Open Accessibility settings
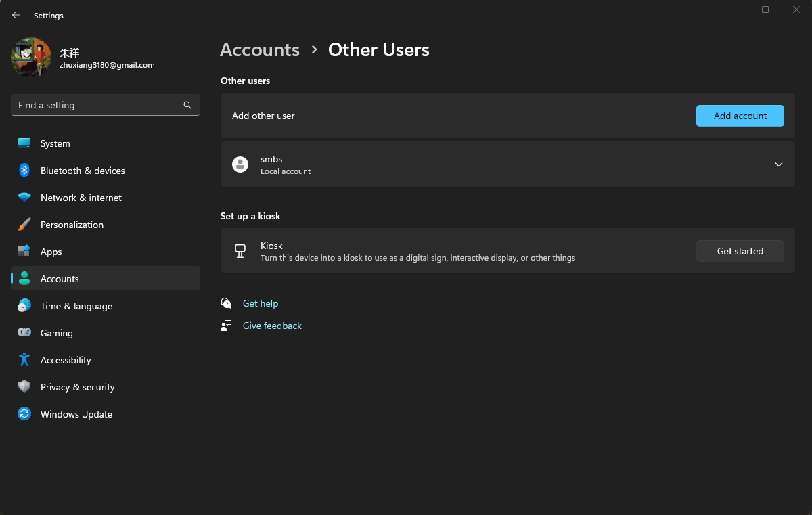Image resolution: width=812 pixels, height=515 pixels. pyautogui.click(x=65, y=359)
